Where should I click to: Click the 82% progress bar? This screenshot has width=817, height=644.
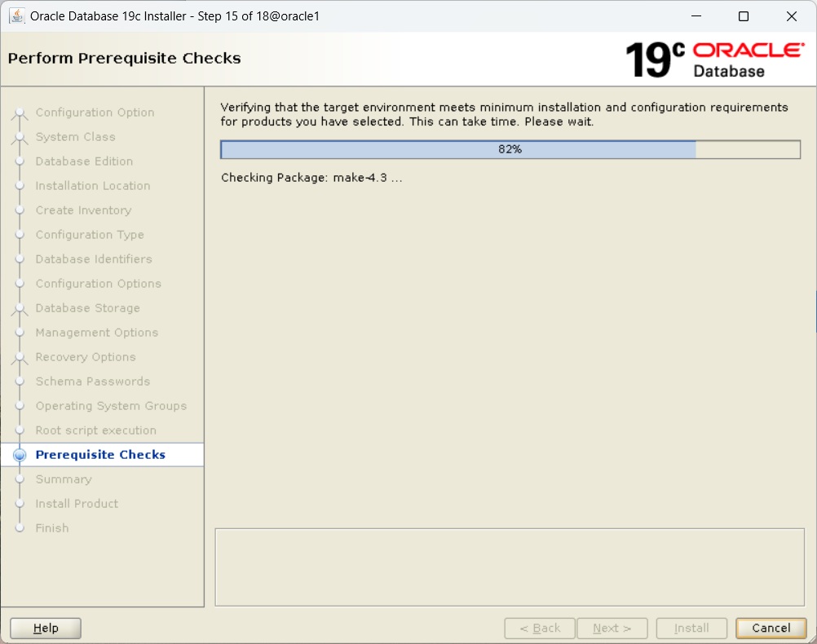coord(510,150)
